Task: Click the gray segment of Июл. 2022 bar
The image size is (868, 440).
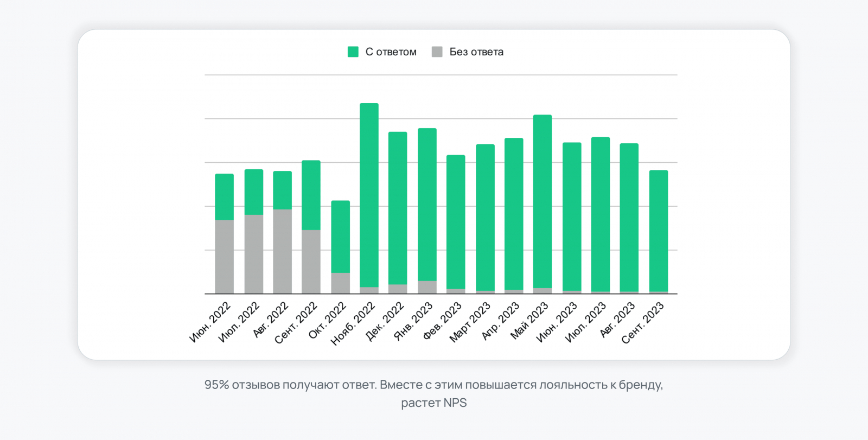Action: (253, 254)
